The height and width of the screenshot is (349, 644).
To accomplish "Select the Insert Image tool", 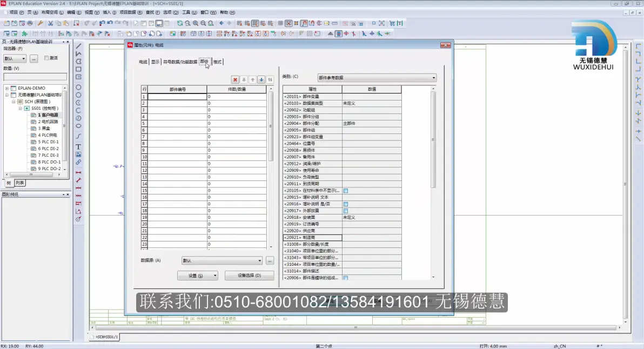I will point(78,155).
